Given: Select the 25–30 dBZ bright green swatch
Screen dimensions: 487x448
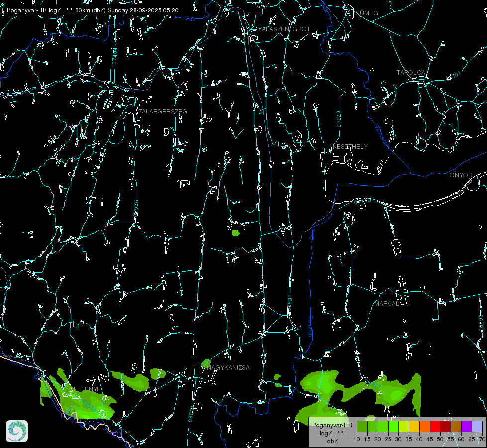Looking at the screenshot, I should (393, 426).
